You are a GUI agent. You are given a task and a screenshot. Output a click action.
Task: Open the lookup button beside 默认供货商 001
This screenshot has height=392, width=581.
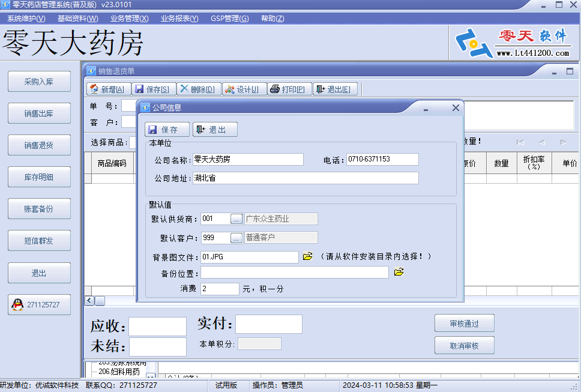[x=236, y=219]
